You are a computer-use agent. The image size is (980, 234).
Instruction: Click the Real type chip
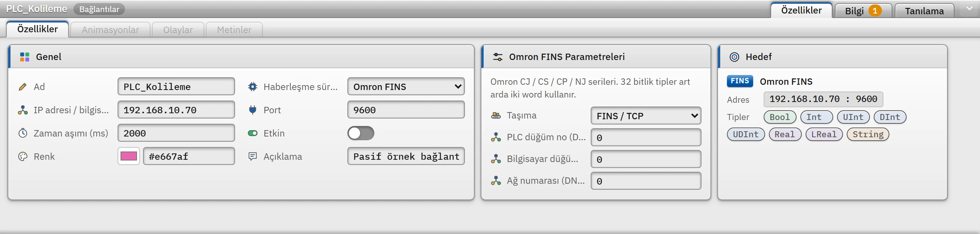click(785, 134)
